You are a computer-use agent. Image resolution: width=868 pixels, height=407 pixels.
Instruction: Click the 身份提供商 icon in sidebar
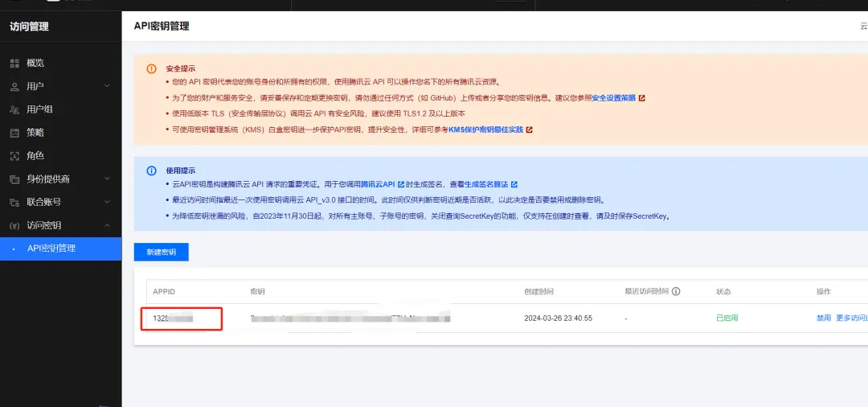[x=15, y=179]
